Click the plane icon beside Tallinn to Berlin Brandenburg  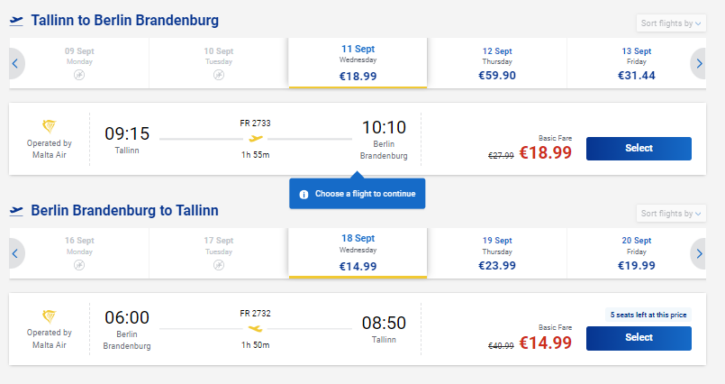coord(17,20)
